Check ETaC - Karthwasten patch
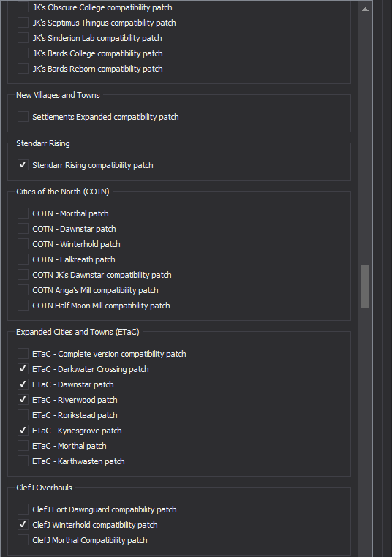The width and height of the screenshot is (392, 557). (x=23, y=461)
